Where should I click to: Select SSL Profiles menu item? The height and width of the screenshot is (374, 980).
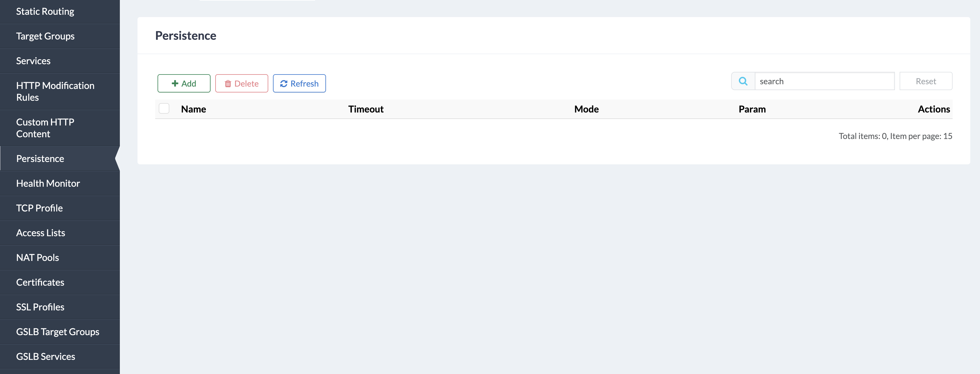pos(40,307)
